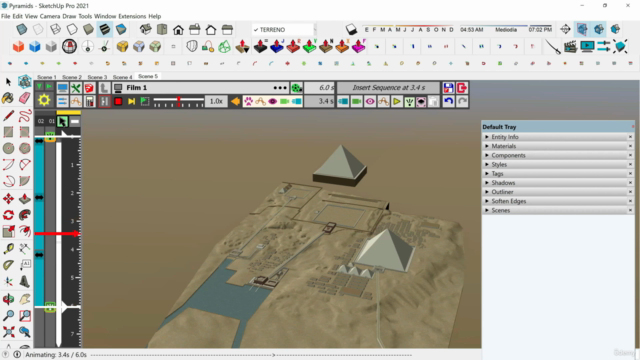This screenshot has width=640, height=360.
Task: Activate the Orbit tool
Action: pos(8,299)
